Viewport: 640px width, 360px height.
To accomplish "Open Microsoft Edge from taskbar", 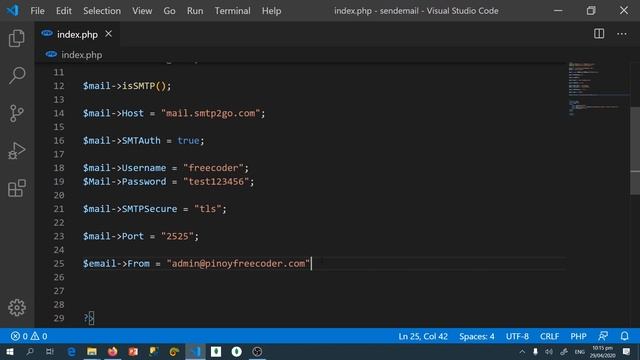I will 71,351.
